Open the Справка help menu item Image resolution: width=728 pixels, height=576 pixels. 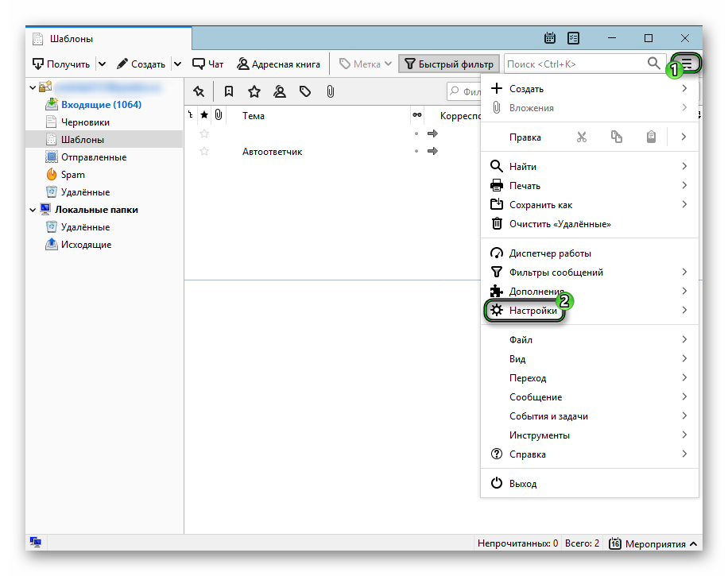point(589,454)
